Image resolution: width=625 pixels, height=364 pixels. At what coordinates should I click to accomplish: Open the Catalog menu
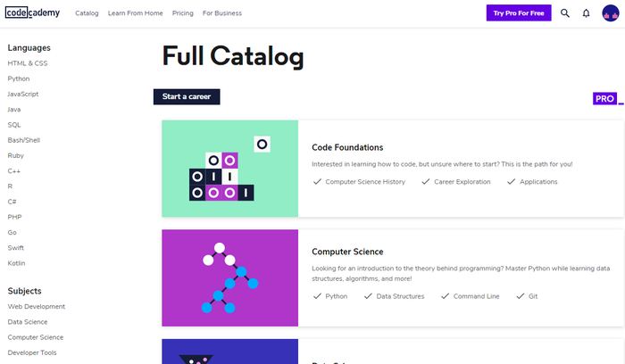(x=87, y=13)
